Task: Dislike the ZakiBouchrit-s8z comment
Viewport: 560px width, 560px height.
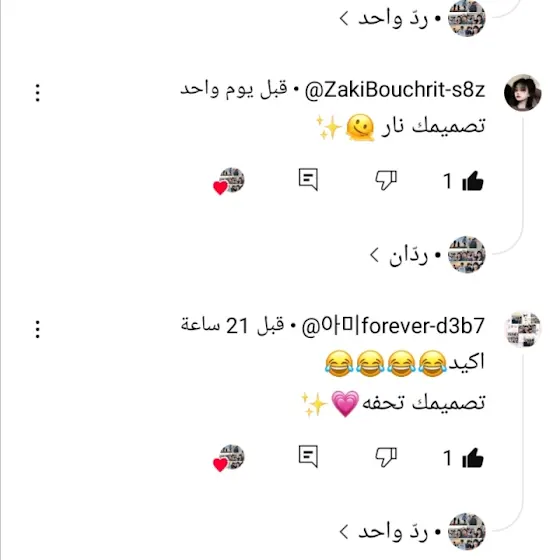Action: 386,180
